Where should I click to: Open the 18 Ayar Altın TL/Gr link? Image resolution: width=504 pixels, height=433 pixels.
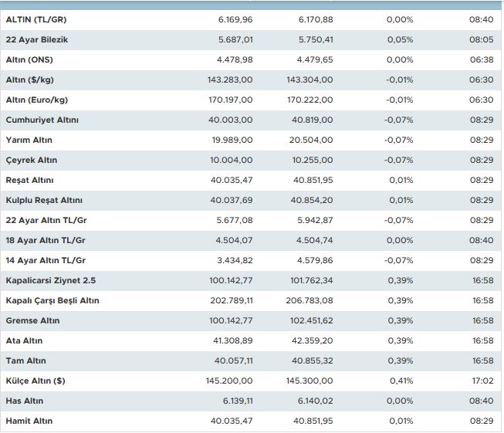(46, 241)
